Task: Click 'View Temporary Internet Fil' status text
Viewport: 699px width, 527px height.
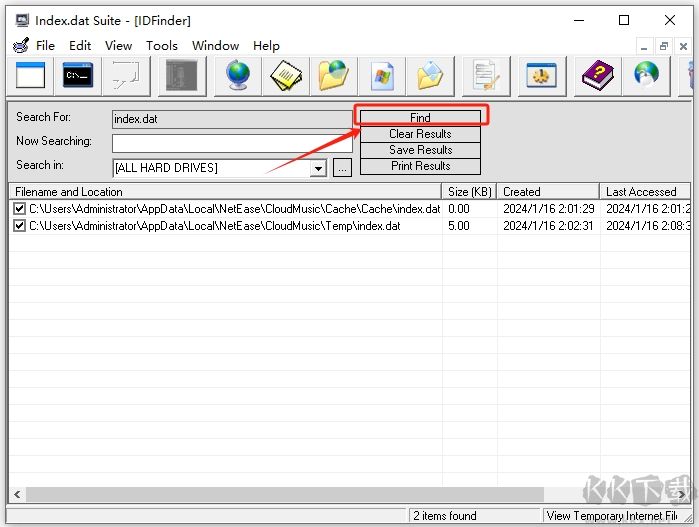Action: coord(612,516)
